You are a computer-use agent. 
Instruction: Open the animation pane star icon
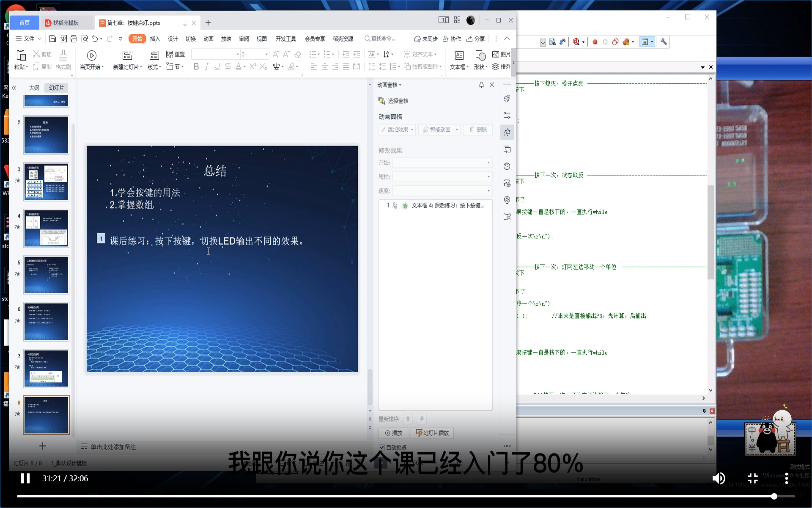(507, 132)
